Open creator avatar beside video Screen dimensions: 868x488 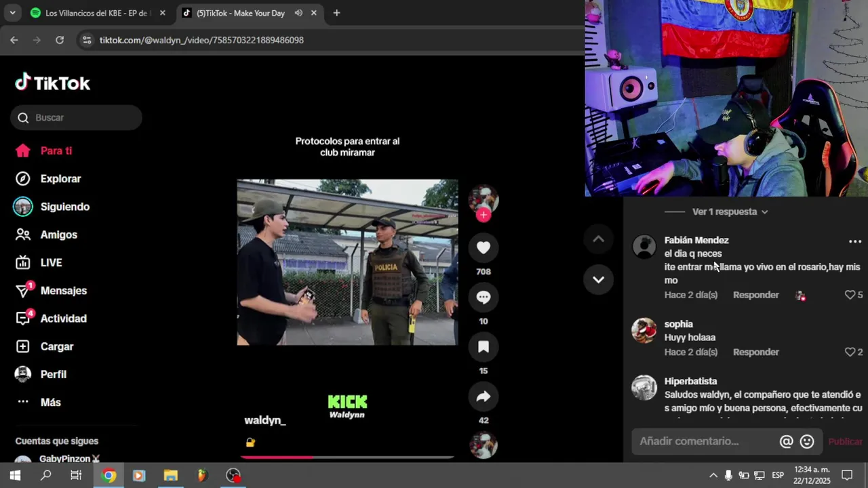(x=484, y=199)
